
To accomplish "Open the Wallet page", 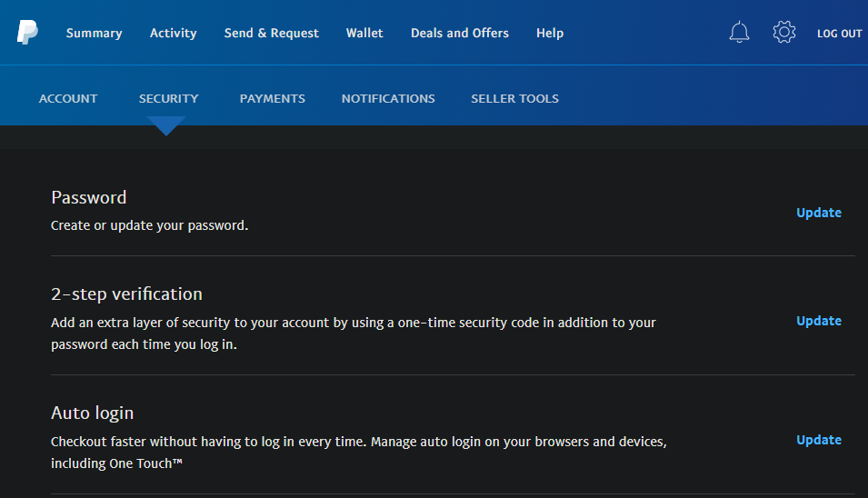I will [364, 34].
